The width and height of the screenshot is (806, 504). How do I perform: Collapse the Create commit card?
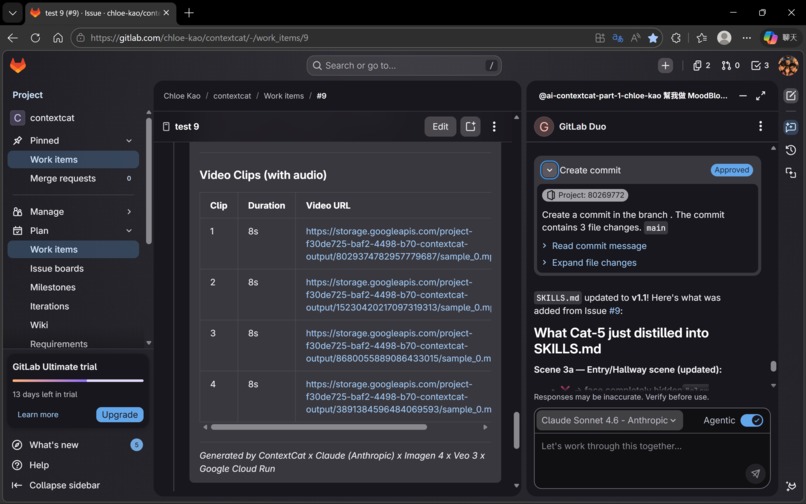549,170
